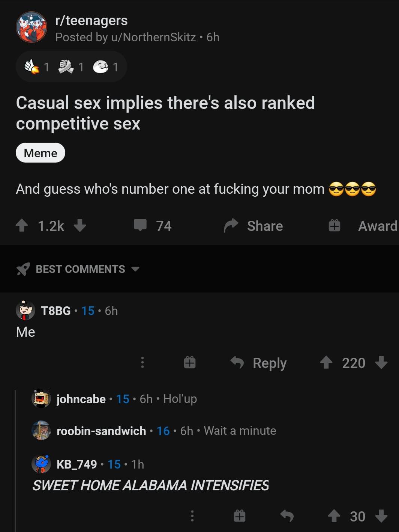Open the BEST COMMENTS sort dropdown
This screenshot has width=399, height=532.
[78, 269]
